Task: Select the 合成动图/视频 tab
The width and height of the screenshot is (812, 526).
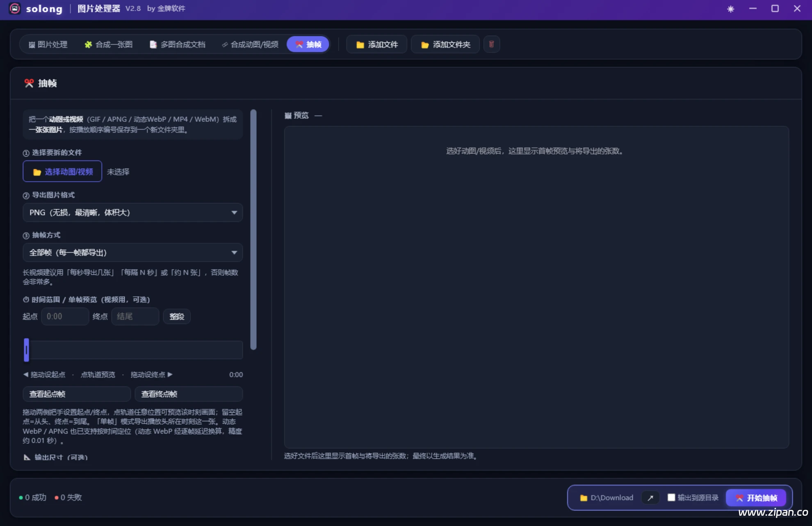Action: tap(250, 44)
